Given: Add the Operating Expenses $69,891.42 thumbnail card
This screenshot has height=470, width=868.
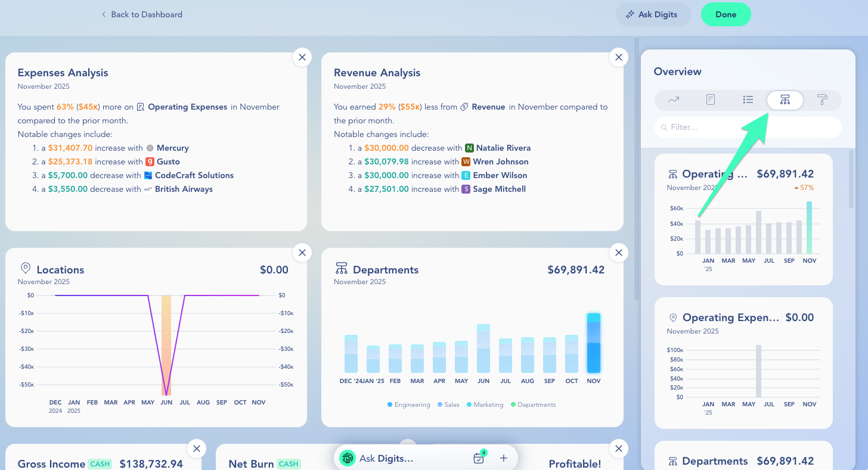Looking at the screenshot, I should tap(743, 219).
